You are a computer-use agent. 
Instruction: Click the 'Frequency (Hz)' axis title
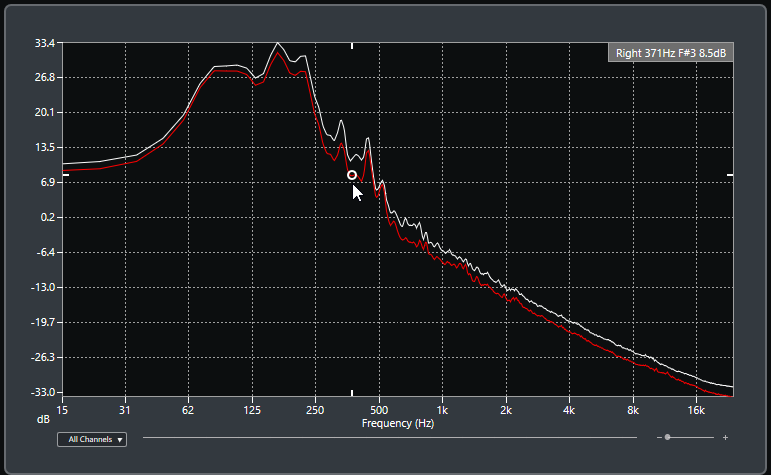[x=398, y=423]
